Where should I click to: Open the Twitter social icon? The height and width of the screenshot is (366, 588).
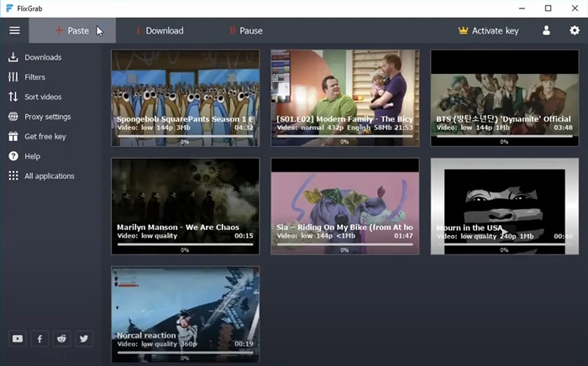[x=84, y=338]
